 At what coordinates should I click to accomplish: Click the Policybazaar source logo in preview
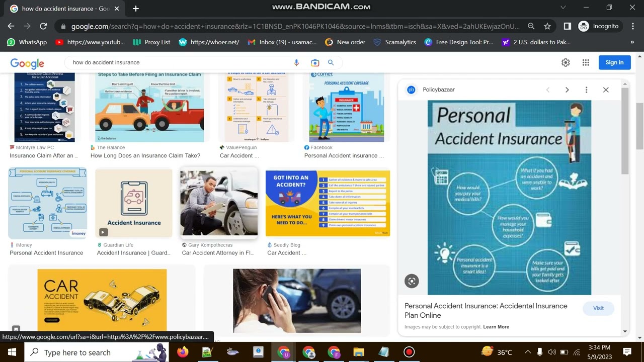412,89
